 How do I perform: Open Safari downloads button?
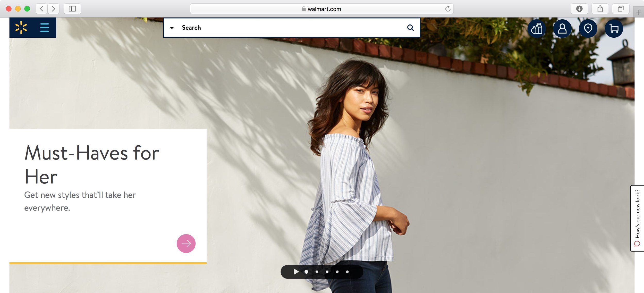click(x=579, y=9)
